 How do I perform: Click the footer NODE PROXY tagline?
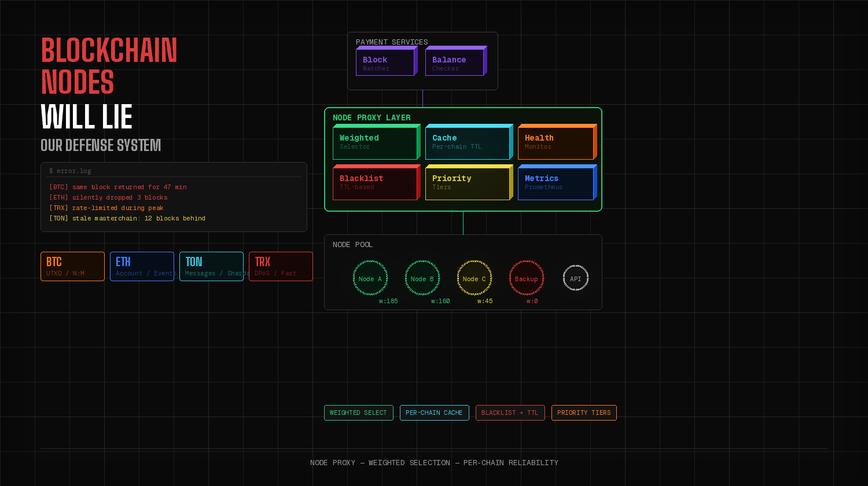434,463
